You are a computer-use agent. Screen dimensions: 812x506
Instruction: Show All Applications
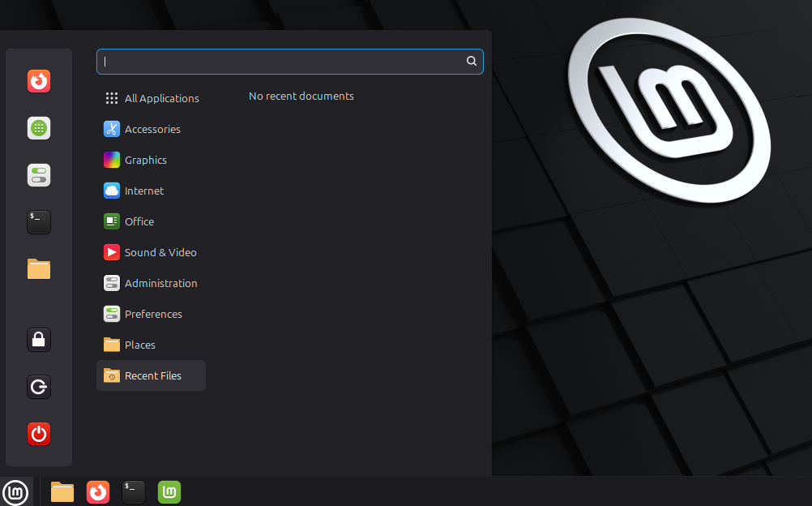[x=161, y=98]
